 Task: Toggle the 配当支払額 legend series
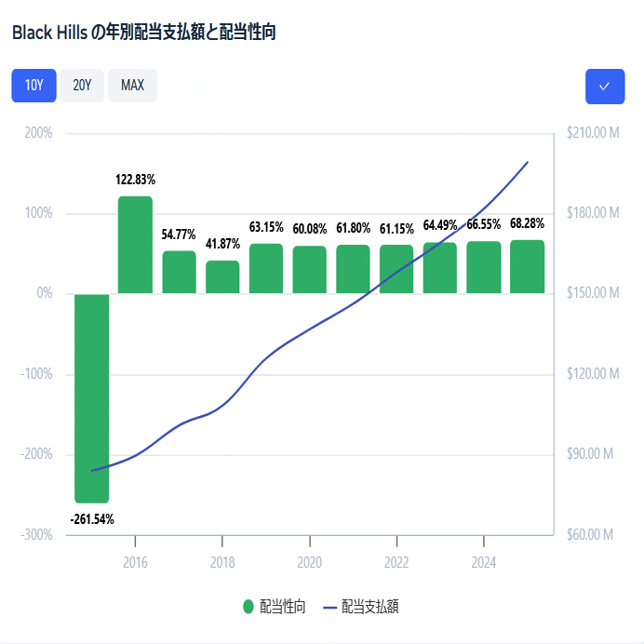(360, 607)
